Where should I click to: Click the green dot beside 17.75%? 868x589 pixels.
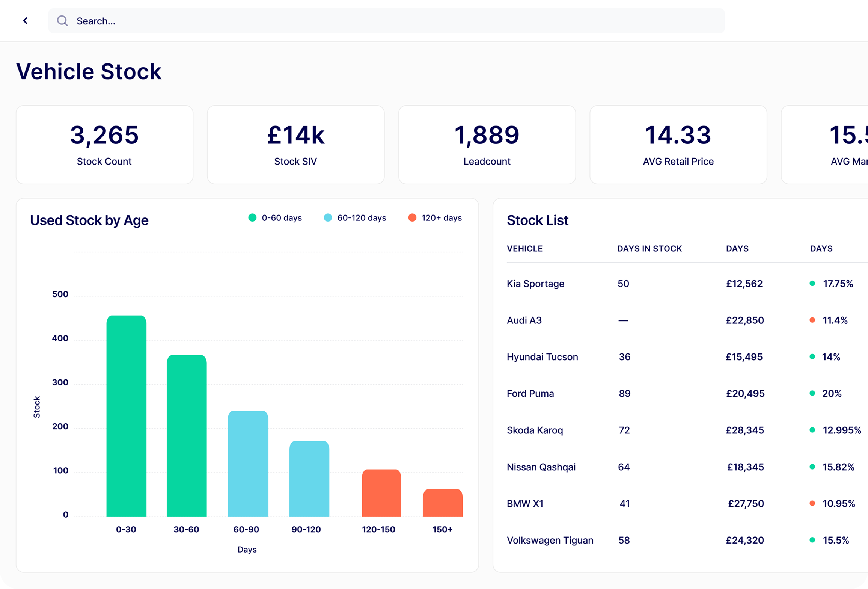[812, 284]
